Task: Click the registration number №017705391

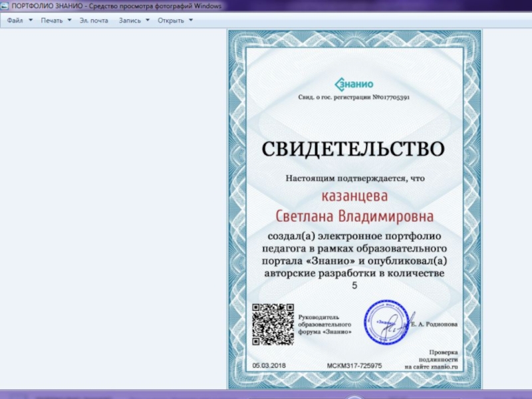Action: click(x=390, y=98)
